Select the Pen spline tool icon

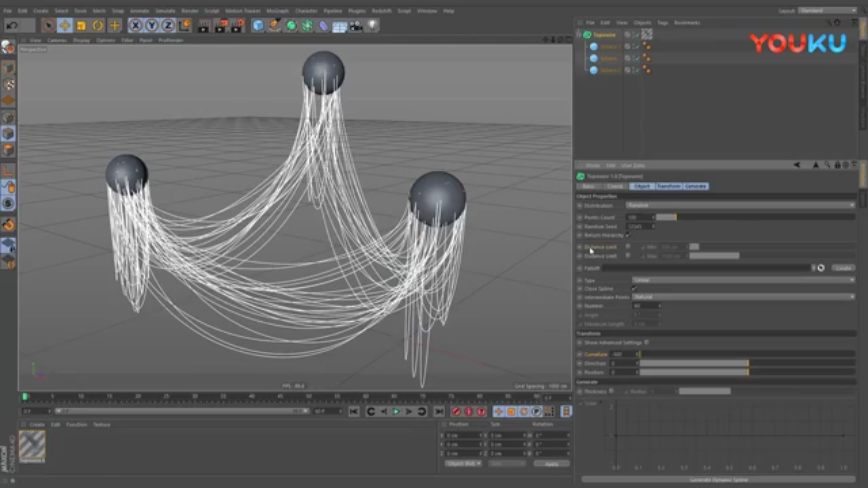(x=274, y=26)
